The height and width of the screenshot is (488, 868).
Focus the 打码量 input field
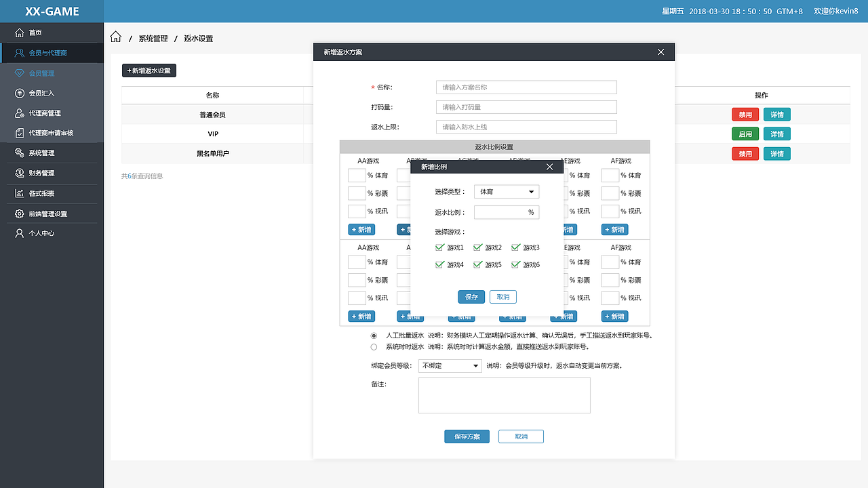click(x=526, y=107)
